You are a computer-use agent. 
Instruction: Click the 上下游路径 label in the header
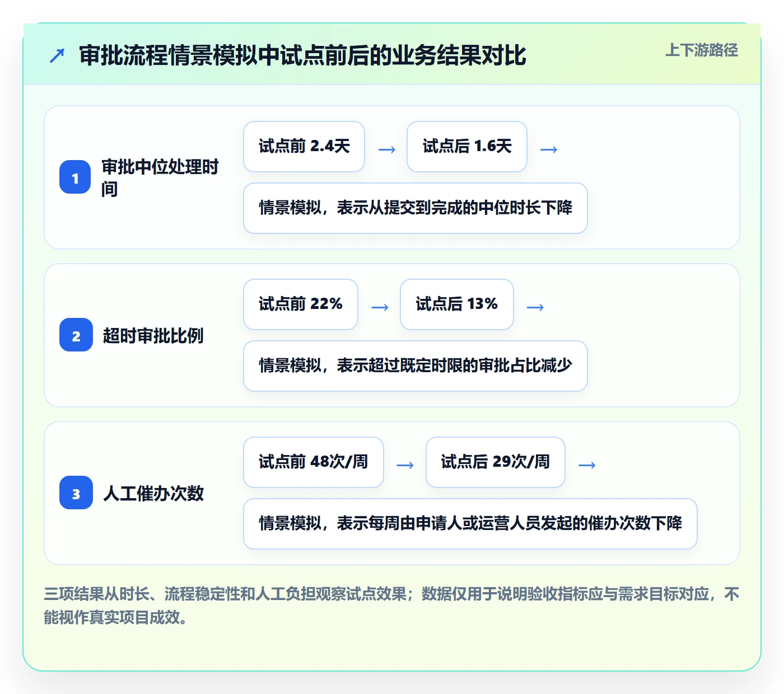pyautogui.click(x=702, y=50)
